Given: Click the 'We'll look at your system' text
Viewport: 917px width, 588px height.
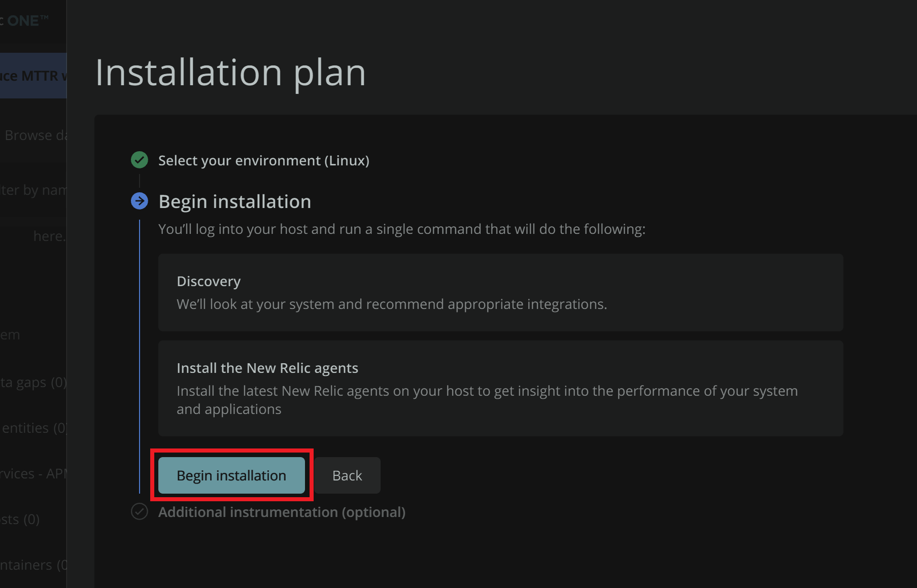Looking at the screenshot, I should (392, 304).
